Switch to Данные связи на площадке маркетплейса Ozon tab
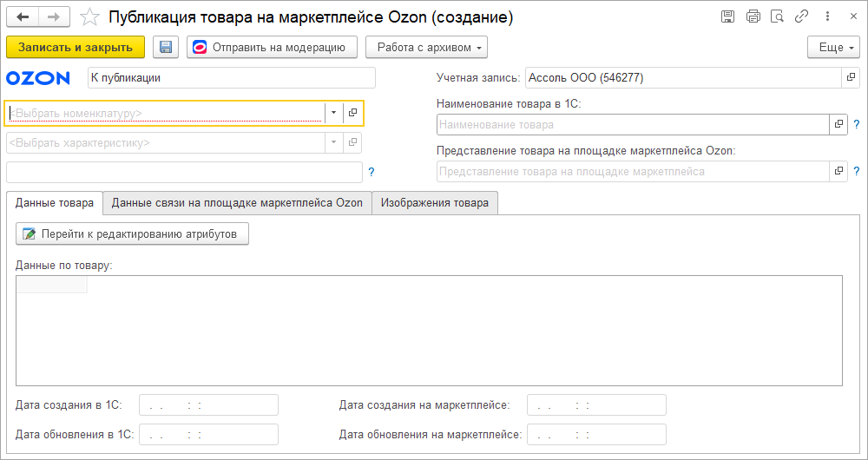868x460 pixels. pyautogui.click(x=237, y=202)
